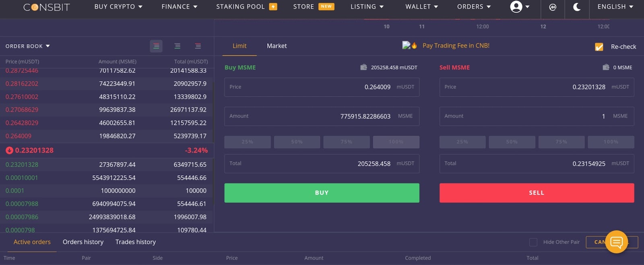
Task: Select ask price 0.27610002 in order book
Action: (x=22, y=97)
